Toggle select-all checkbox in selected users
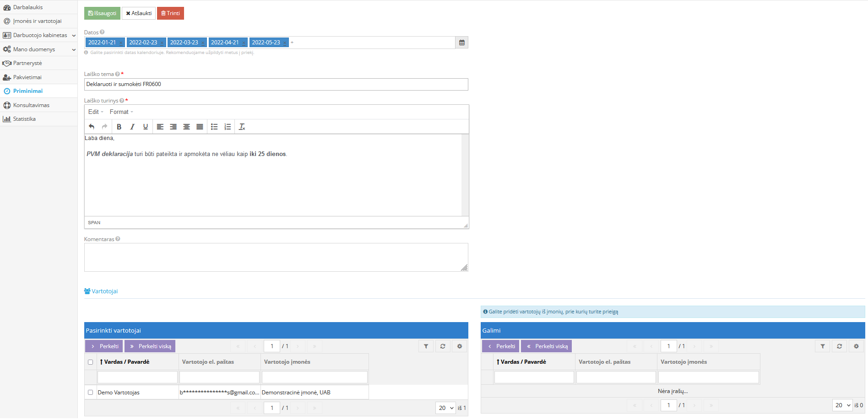 pyautogui.click(x=90, y=362)
